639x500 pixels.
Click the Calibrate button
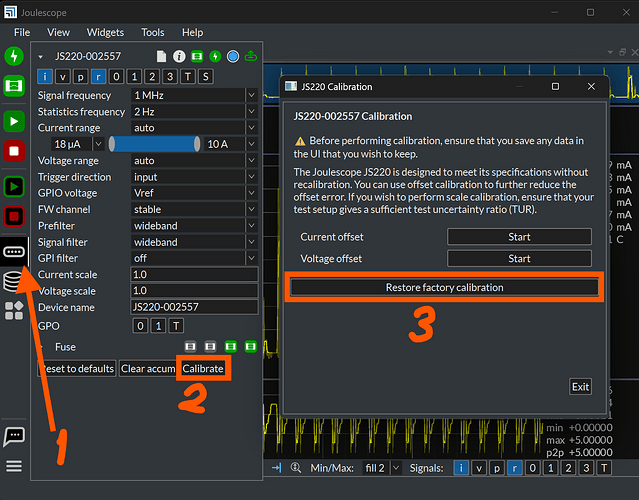point(203,368)
